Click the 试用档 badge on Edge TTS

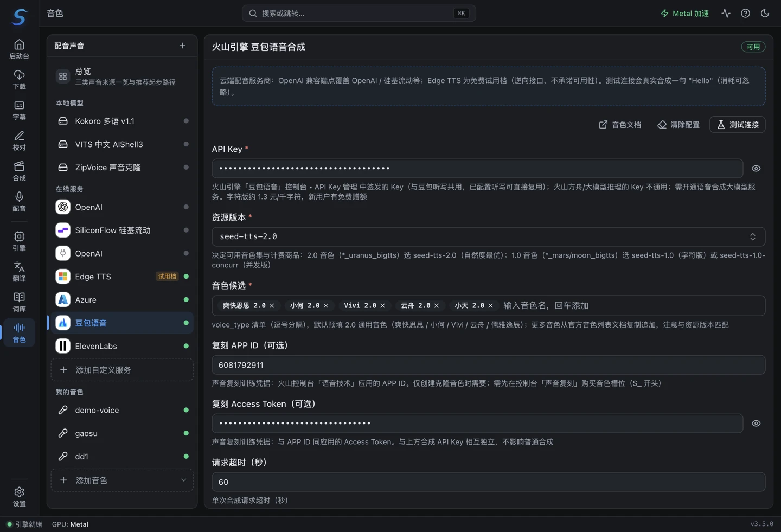[x=167, y=277]
